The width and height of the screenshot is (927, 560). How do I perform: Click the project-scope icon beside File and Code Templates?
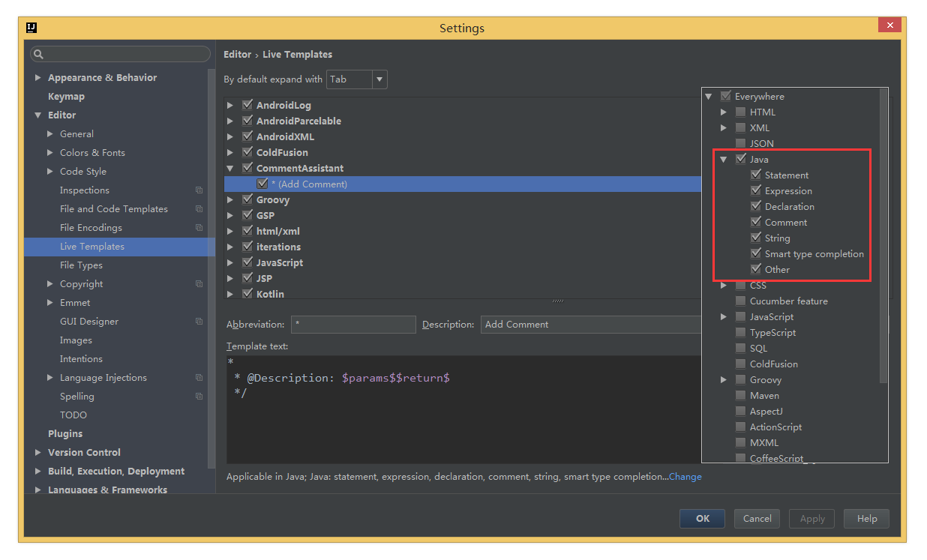tap(199, 209)
